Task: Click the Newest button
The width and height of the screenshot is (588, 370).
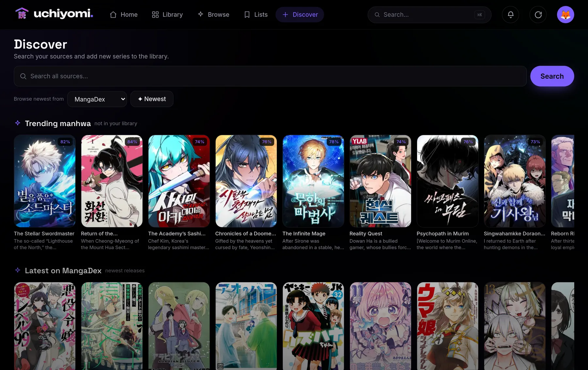Action: point(152,99)
